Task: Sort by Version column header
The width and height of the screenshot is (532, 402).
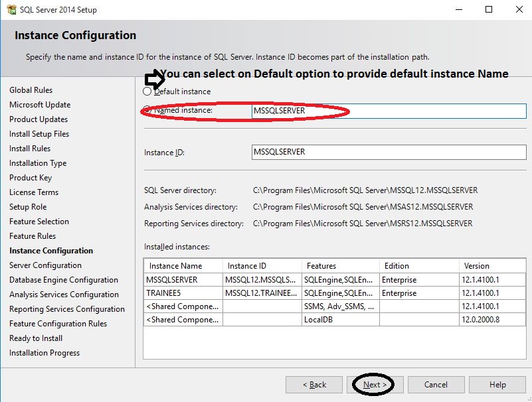Action: (x=493, y=266)
